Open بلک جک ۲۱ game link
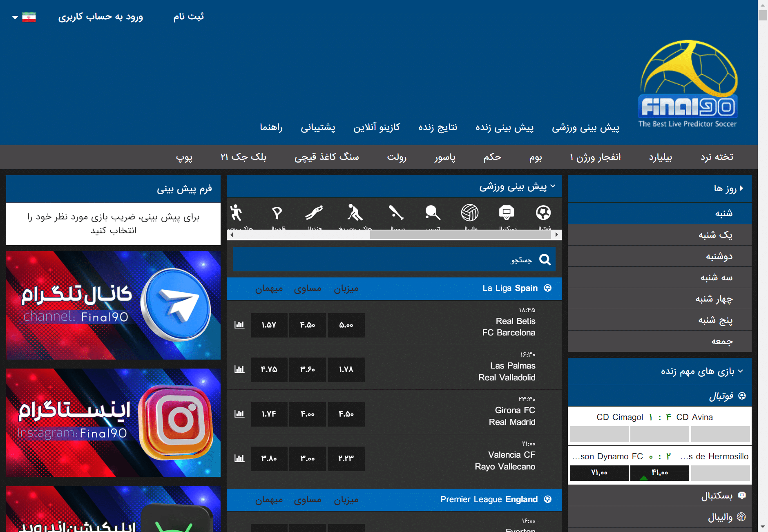Viewport: 768px width, 532px height. click(x=243, y=157)
